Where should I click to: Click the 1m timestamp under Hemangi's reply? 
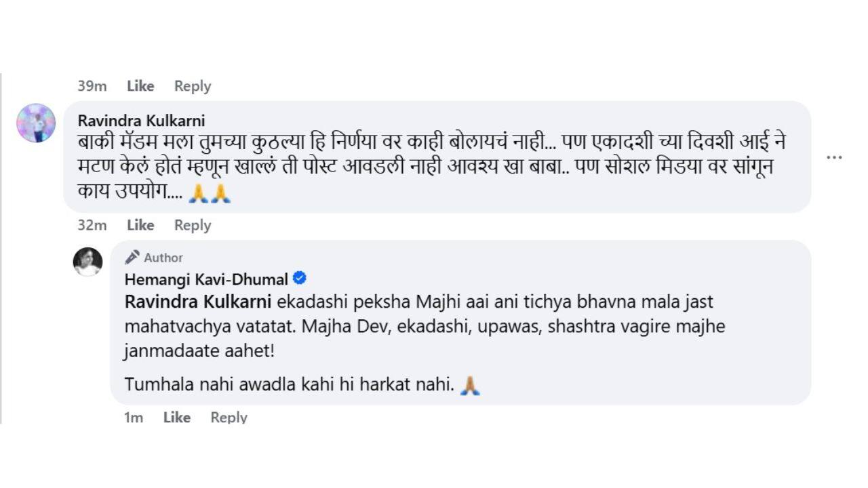pyautogui.click(x=133, y=417)
